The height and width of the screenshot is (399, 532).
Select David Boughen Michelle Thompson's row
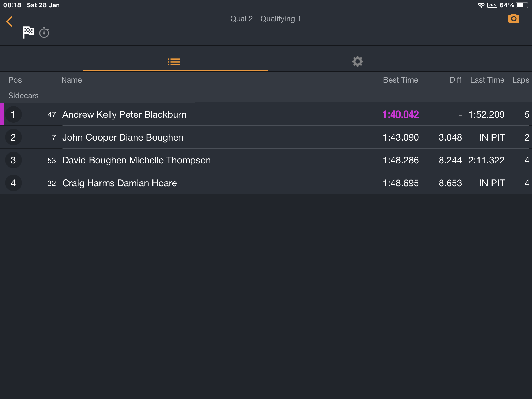[x=266, y=160]
